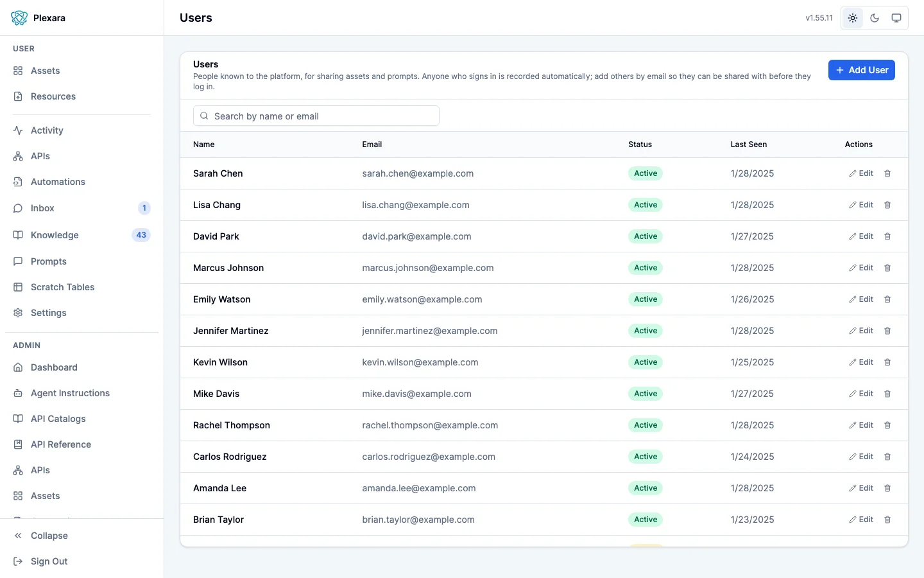The width and height of the screenshot is (924, 578).
Task: Edit Jennifer Martinez's user record
Action: [x=861, y=331]
